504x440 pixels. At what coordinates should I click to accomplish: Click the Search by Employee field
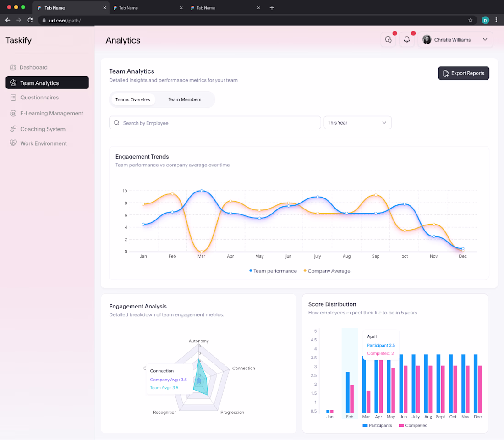(215, 122)
